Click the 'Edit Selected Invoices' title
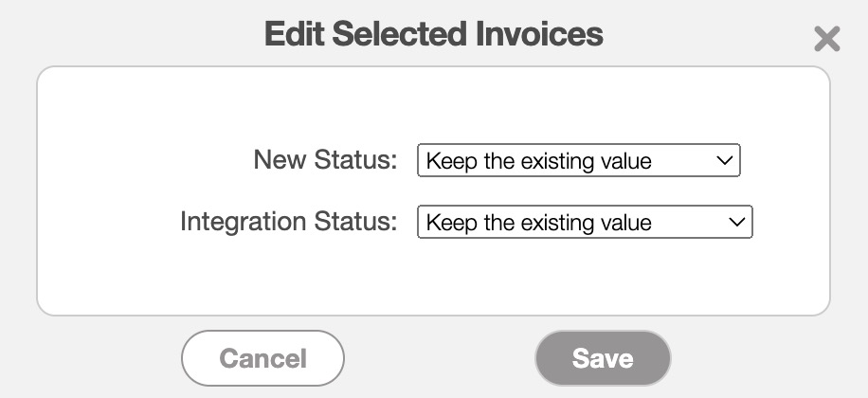Viewport: 868px width, 398px height. (433, 34)
